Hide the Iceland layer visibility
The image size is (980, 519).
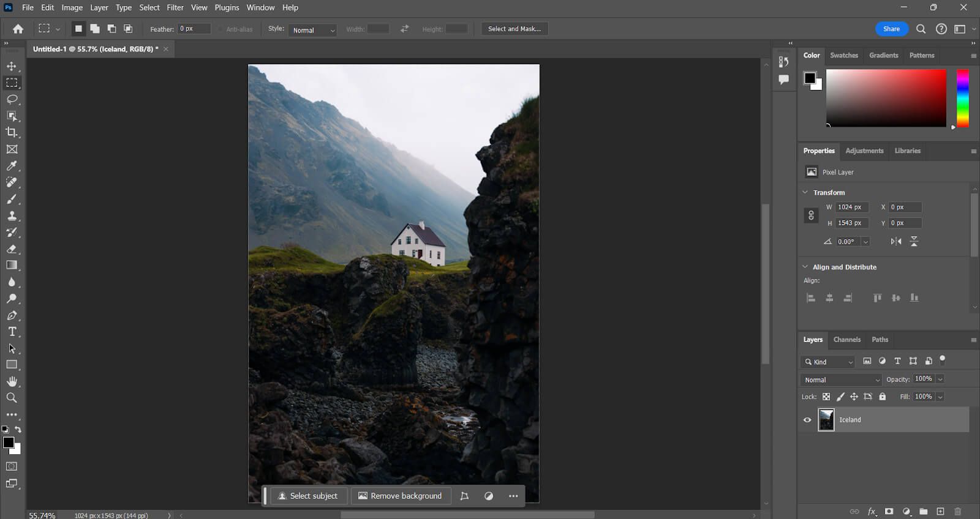click(x=807, y=420)
